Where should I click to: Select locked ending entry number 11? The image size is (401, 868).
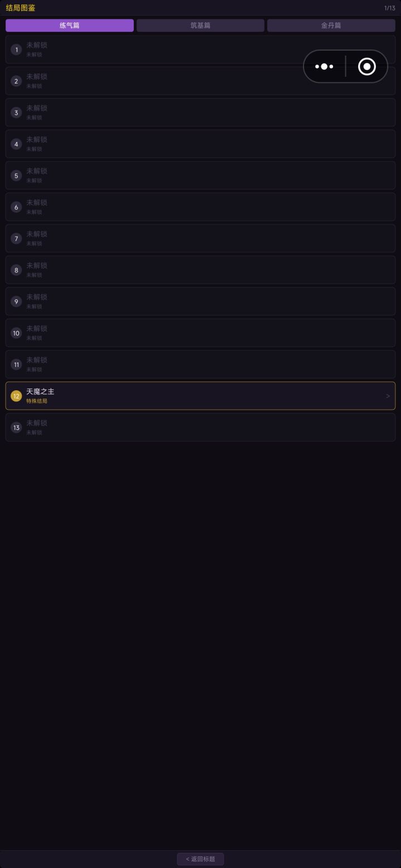[x=200, y=364]
